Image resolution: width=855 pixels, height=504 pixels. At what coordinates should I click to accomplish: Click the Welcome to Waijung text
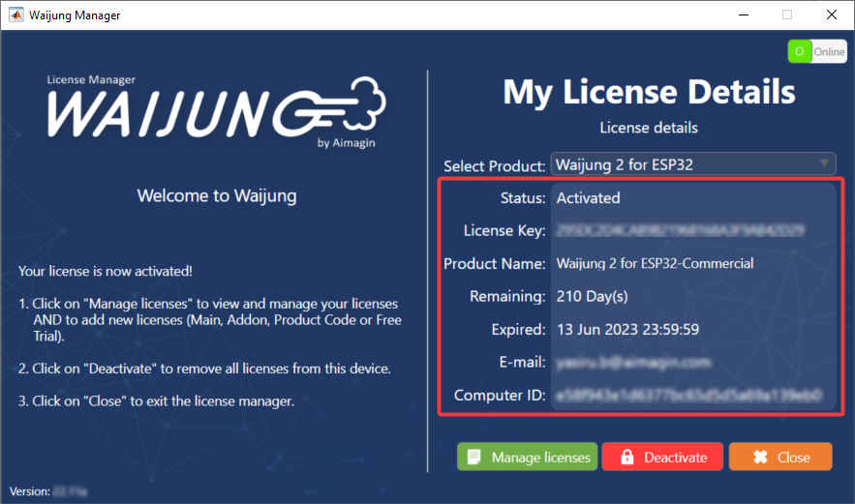217,195
